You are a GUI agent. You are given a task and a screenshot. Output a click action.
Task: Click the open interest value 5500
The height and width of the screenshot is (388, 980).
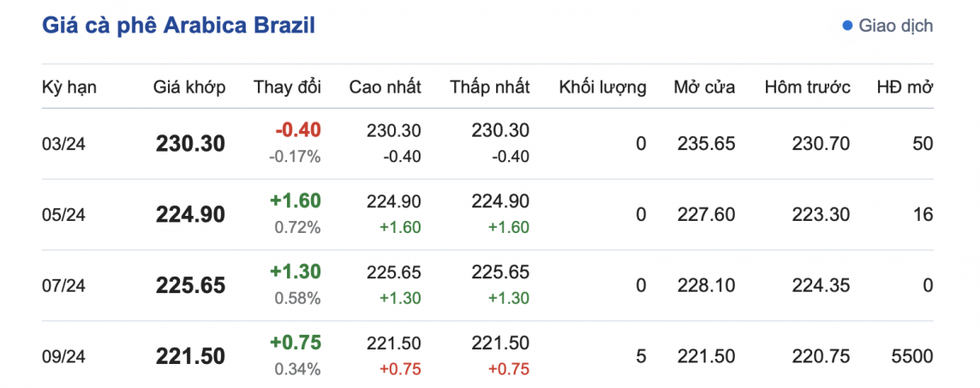pos(911,356)
